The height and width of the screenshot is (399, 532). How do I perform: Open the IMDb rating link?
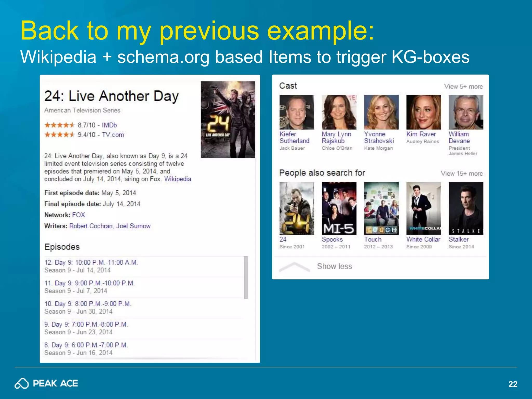pos(109,125)
